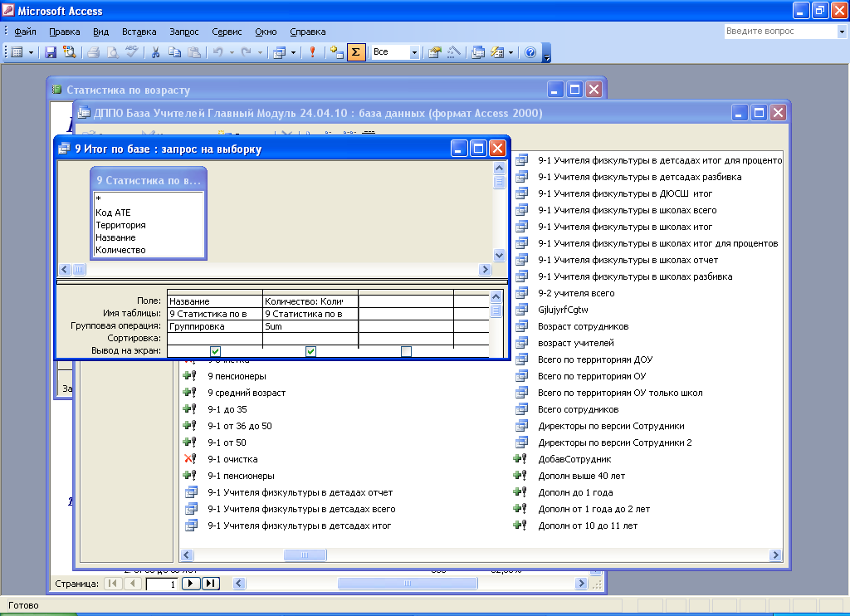Viewport: 850px width, 616px height.
Task: Click the File Search toolbar icon
Action: pyautogui.click(x=70, y=52)
